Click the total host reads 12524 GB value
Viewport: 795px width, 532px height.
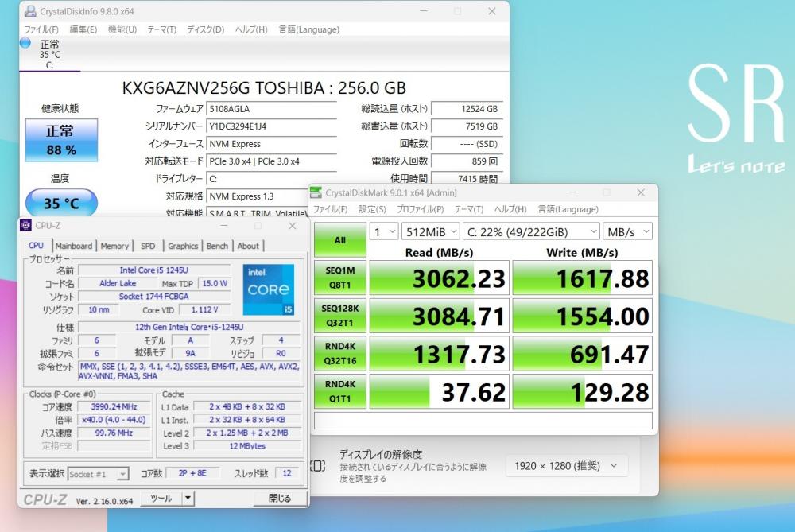pyautogui.click(x=467, y=108)
